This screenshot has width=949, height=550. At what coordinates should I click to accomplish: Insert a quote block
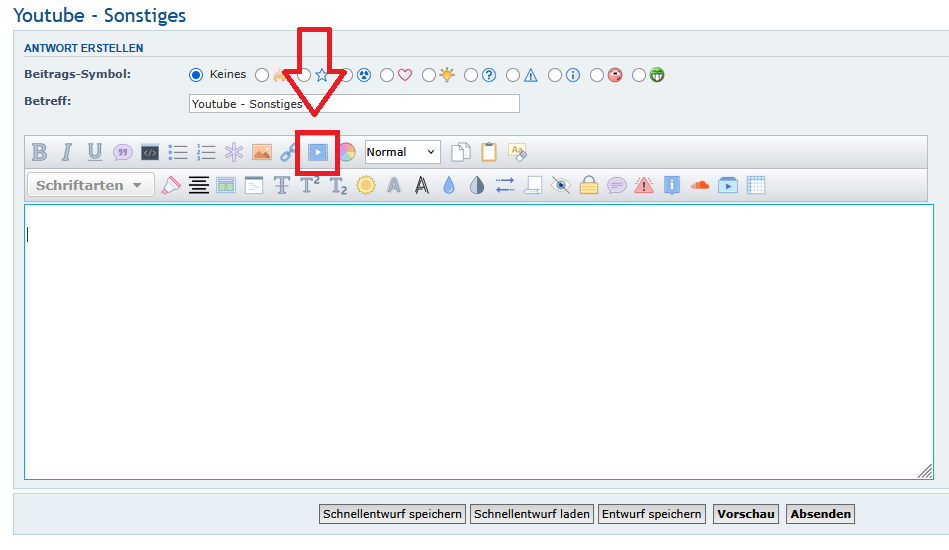pos(122,152)
